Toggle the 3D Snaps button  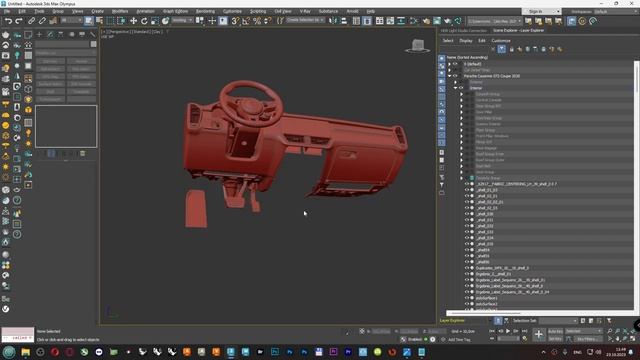point(235,21)
